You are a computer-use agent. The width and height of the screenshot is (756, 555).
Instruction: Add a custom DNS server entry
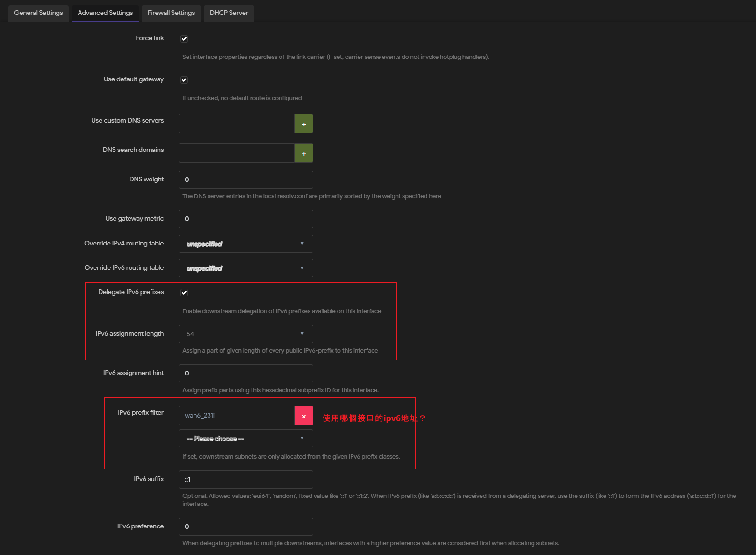point(304,124)
